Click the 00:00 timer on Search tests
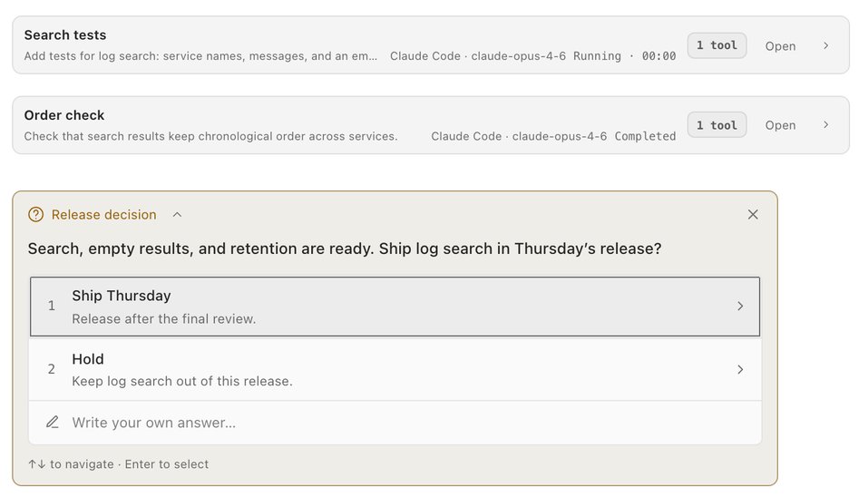 point(658,56)
